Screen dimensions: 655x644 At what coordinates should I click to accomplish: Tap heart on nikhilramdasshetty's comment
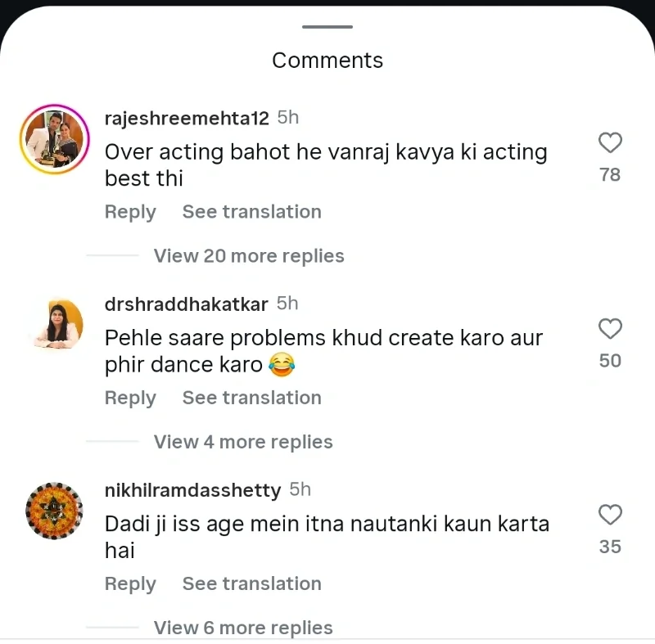[610, 516]
